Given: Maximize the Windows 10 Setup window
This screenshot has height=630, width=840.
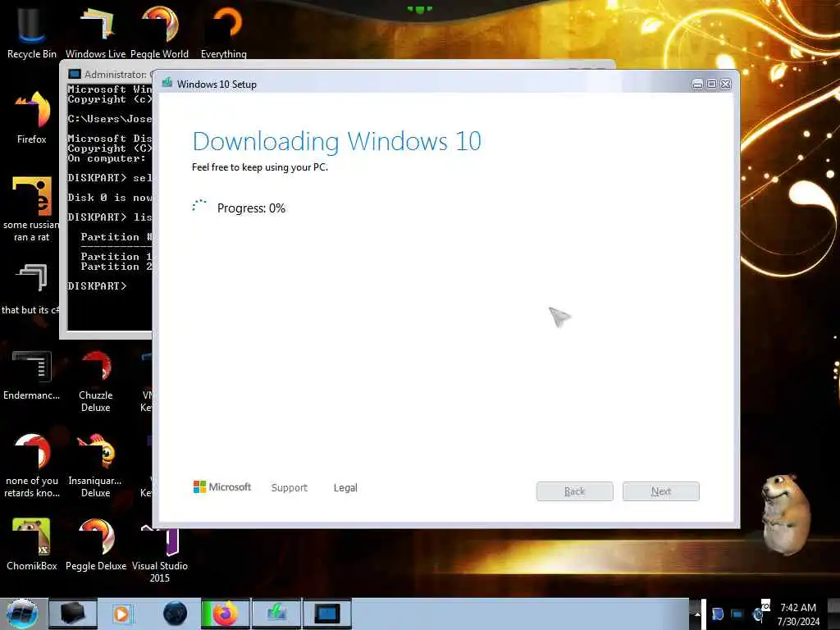Looking at the screenshot, I should 711,84.
